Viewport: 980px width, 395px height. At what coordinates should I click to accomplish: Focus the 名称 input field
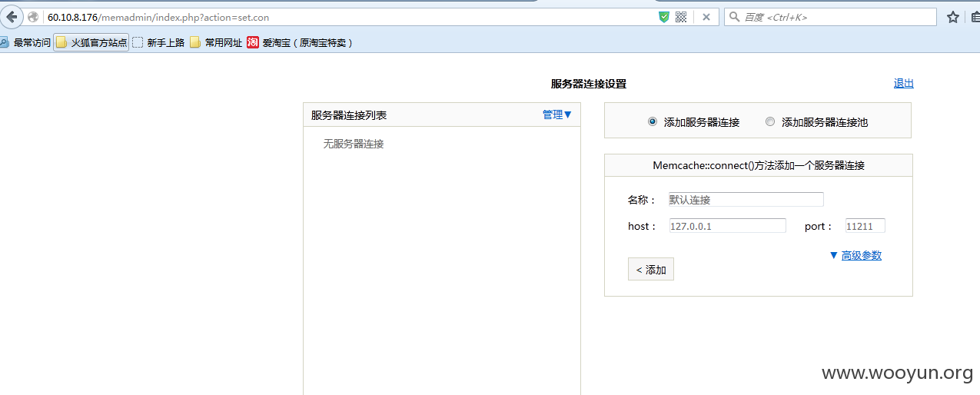coord(746,199)
